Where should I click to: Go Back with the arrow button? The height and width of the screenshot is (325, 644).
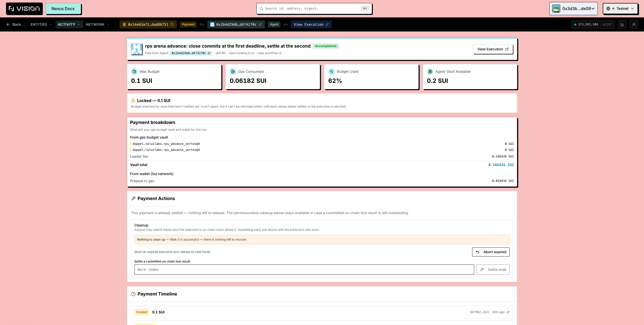coord(14,24)
